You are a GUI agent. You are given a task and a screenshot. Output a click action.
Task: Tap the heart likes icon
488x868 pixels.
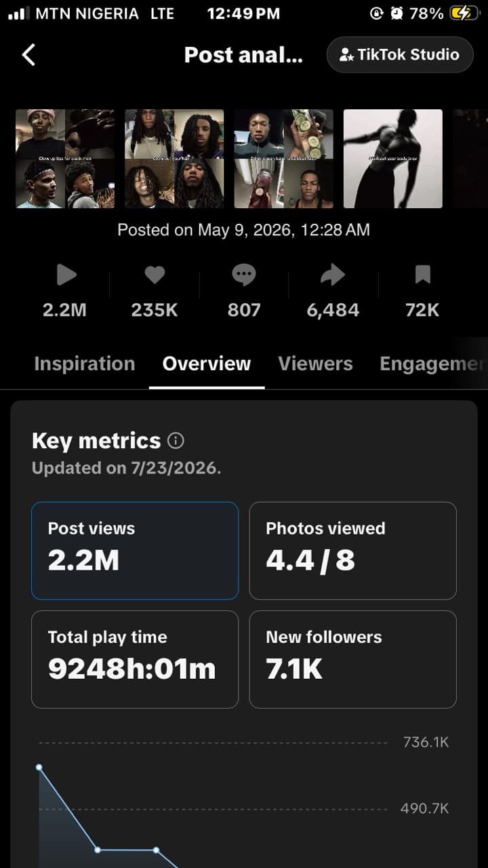click(155, 275)
